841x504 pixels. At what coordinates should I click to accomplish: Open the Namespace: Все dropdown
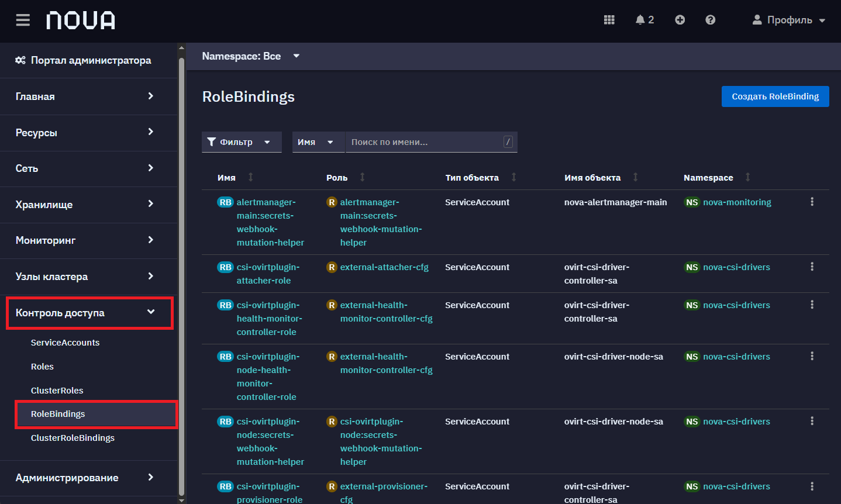251,56
